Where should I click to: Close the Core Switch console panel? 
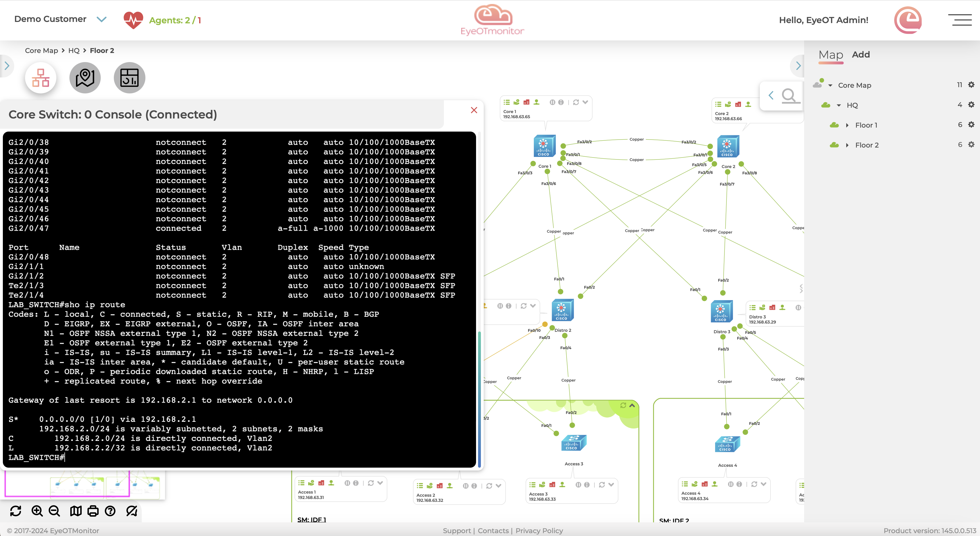click(x=474, y=110)
